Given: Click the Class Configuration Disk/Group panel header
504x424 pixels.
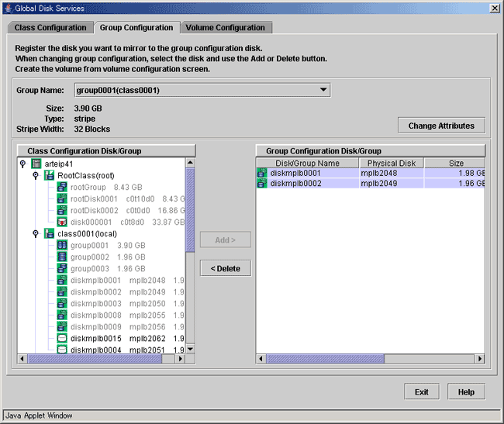Looking at the screenshot, I should click(106, 150).
